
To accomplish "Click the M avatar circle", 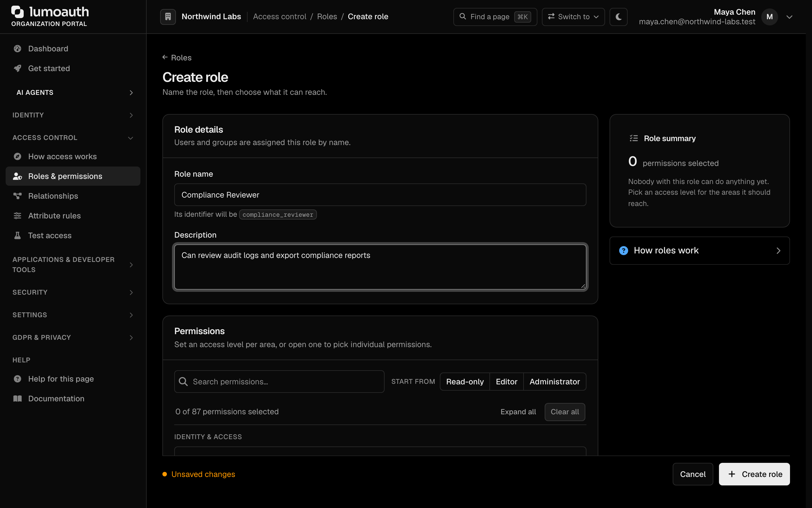I will point(769,17).
